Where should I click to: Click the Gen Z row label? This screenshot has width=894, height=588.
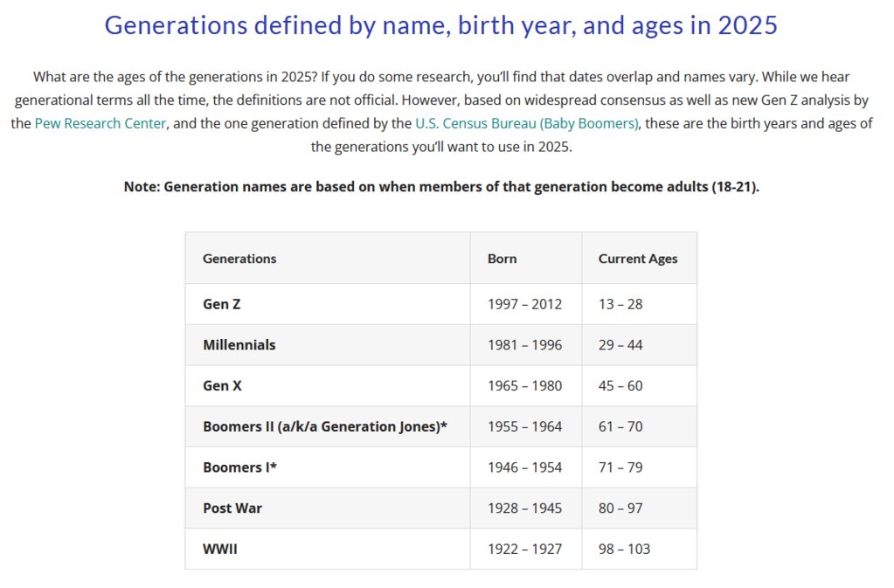[222, 304]
